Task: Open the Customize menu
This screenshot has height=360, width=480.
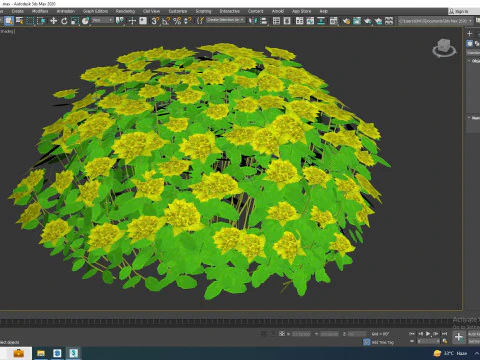Action: point(178,11)
